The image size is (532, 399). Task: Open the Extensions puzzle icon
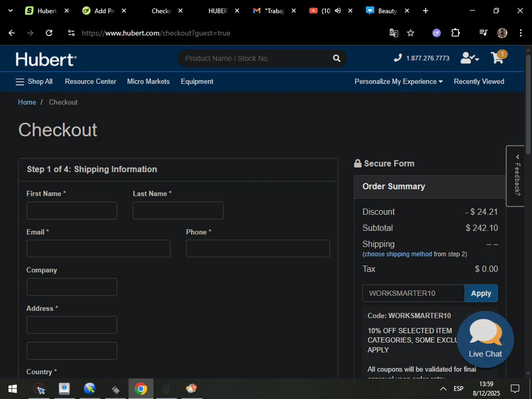(x=455, y=33)
